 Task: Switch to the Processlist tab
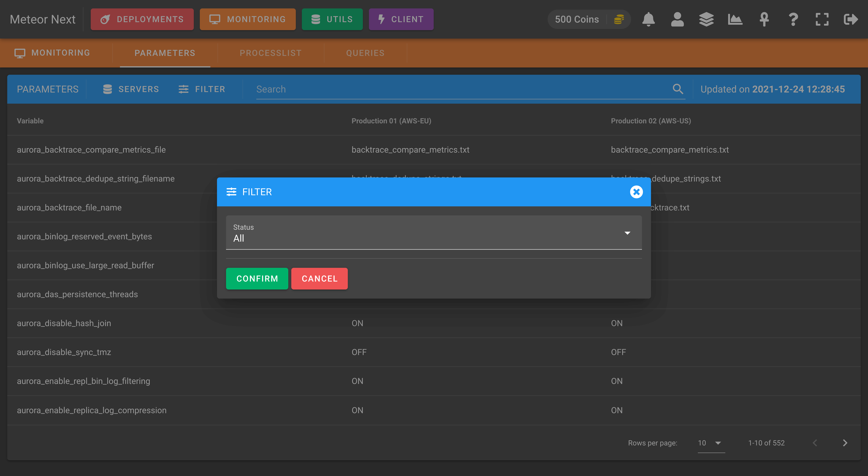(x=271, y=53)
